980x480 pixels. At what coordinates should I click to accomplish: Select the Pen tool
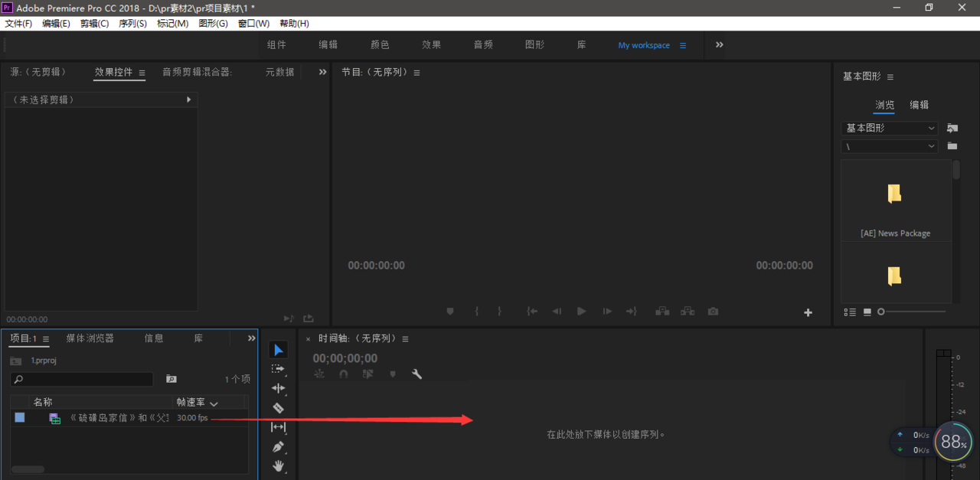coord(278,446)
